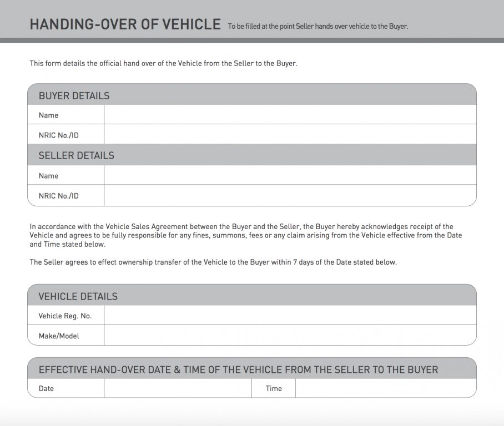Viewport: 504px width, 426px height.
Task: Click the HANDING-OVER OF VEHICLE title
Action: pyautogui.click(x=125, y=24)
